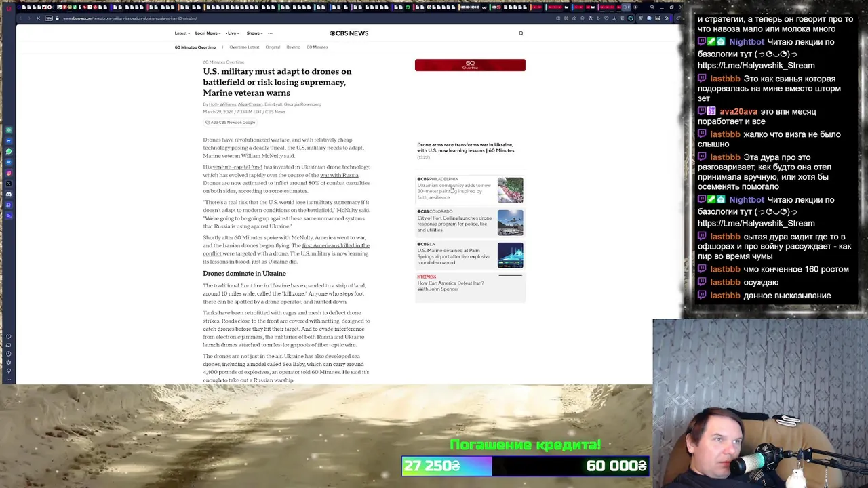Click the credit repayment progress bar
The height and width of the screenshot is (488, 868).
click(x=526, y=466)
